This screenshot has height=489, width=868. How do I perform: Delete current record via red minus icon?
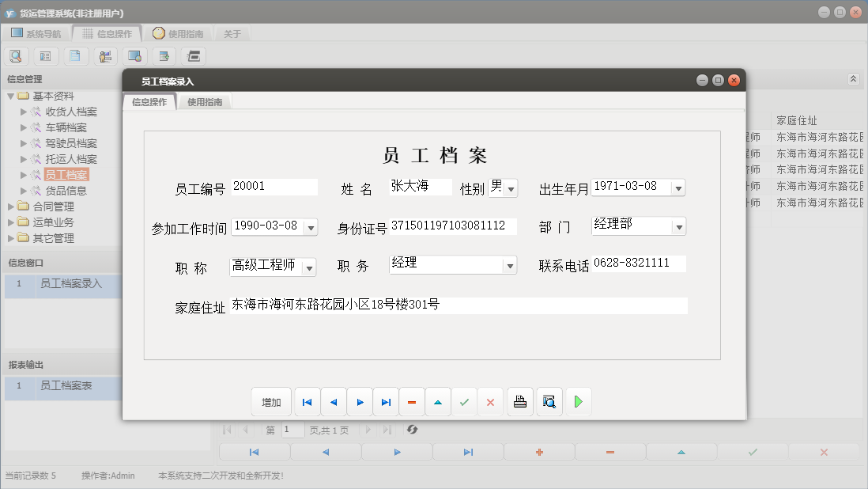412,401
